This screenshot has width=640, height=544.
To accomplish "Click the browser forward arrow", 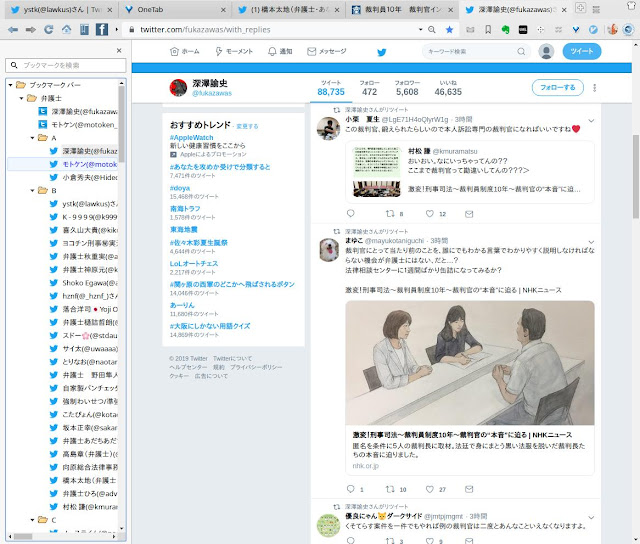I will coord(31,29).
